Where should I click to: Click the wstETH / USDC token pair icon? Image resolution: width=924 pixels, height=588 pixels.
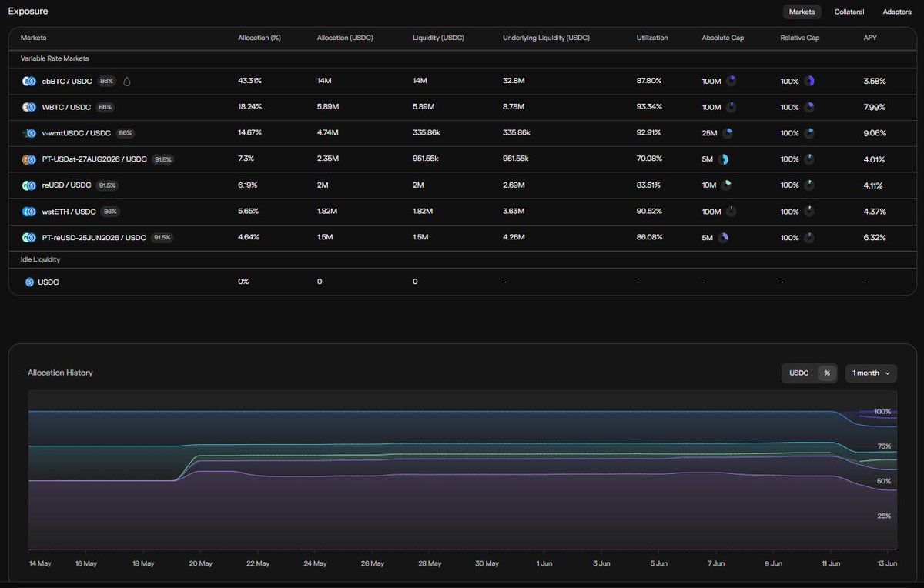point(29,212)
